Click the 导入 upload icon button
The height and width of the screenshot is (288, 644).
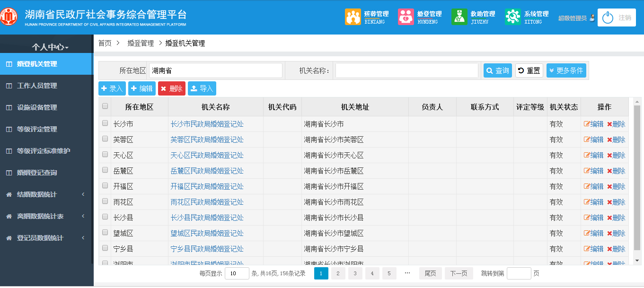tap(202, 88)
